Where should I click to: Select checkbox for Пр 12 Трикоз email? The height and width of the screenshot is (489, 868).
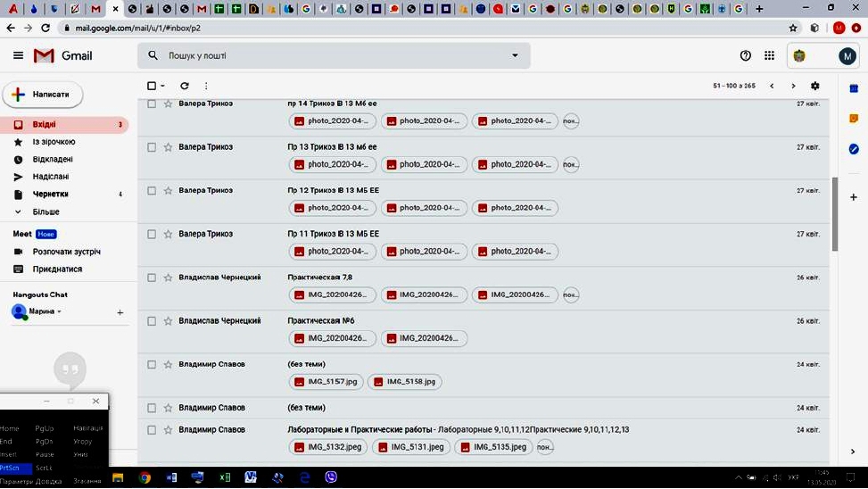152,190
